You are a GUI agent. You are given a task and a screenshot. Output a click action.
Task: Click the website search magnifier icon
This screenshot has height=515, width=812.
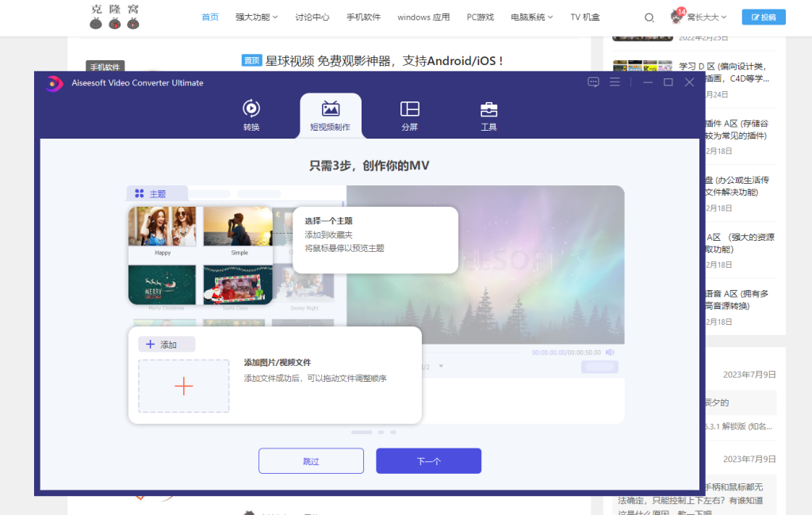click(649, 17)
